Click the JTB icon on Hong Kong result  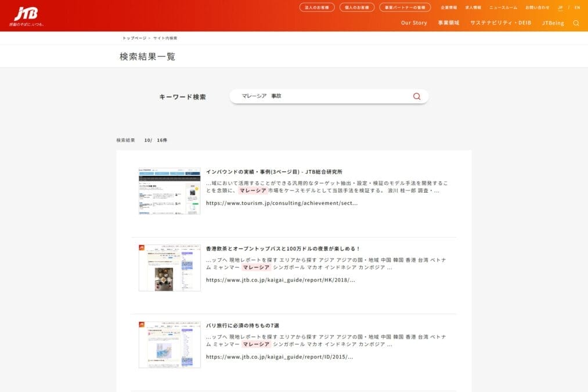(x=142, y=247)
